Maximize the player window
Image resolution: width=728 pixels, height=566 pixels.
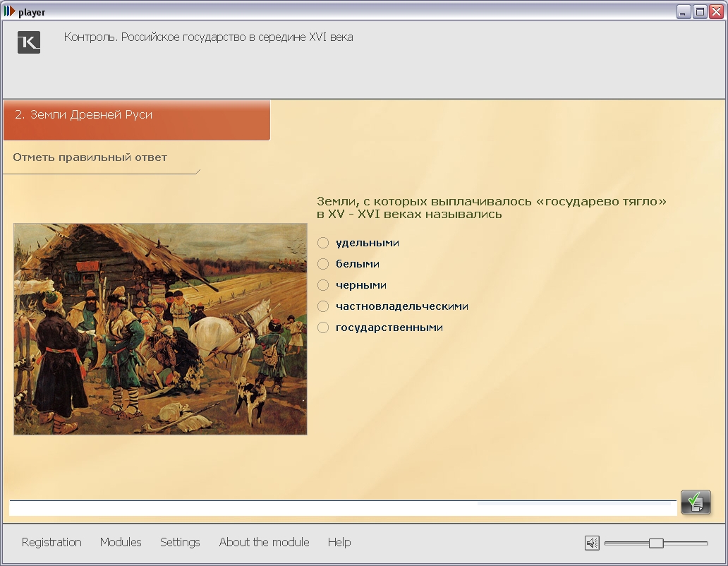(x=700, y=11)
